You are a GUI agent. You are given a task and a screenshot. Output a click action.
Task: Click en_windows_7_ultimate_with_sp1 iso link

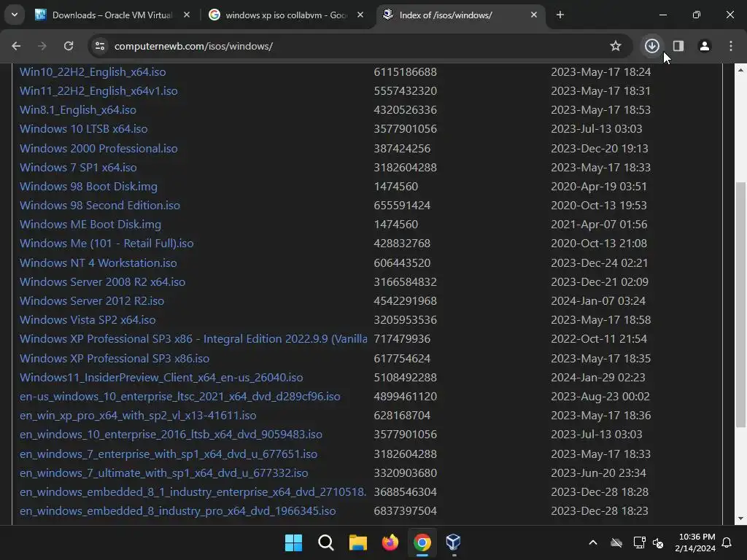pyautogui.click(x=164, y=473)
